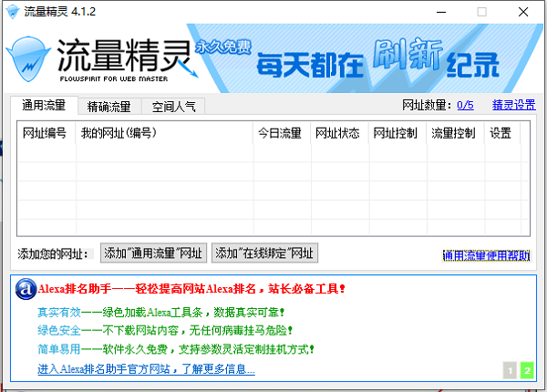Screen dimensions: 547x392
Task: Click the 网址编号 column header
Action: pyautogui.click(x=46, y=133)
